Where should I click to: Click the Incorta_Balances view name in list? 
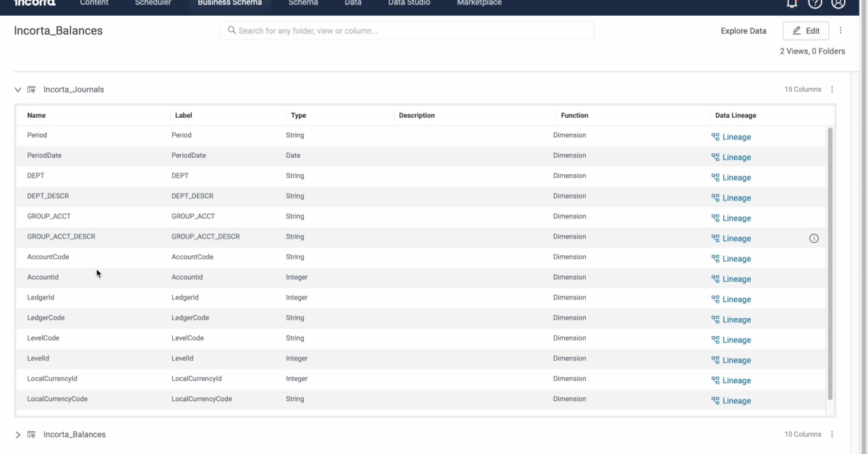click(x=75, y=434)
